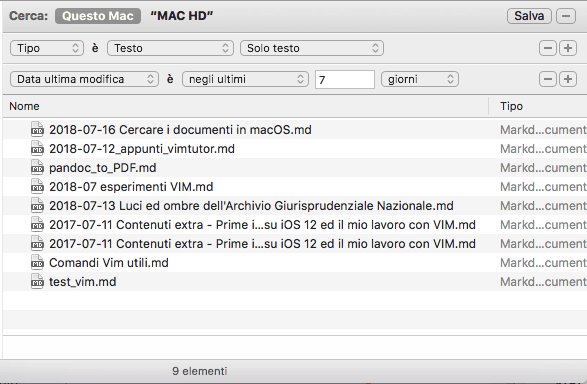The image size is (587, 384).
Task: Switch search scope to "MAC HD"
Action: click(x=182, y=16)
